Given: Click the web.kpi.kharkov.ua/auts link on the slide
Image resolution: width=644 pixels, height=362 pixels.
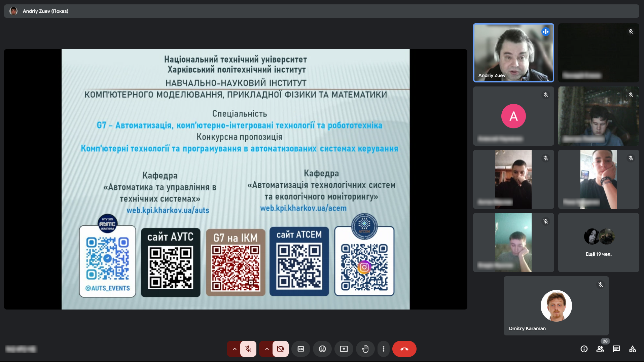Looking at the screenshot, I should pyautogui.click(x=168, y=210).
